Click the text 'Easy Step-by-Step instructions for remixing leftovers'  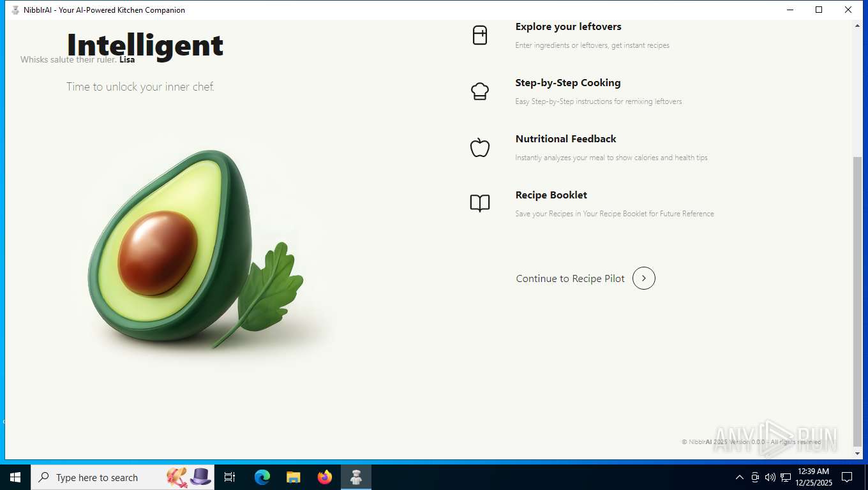pos(599,101)
